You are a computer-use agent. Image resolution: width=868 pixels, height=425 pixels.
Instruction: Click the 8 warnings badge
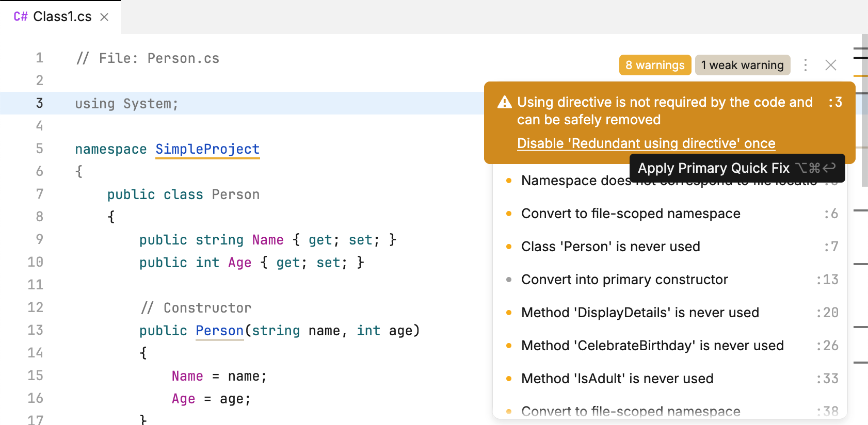(654, 65)
